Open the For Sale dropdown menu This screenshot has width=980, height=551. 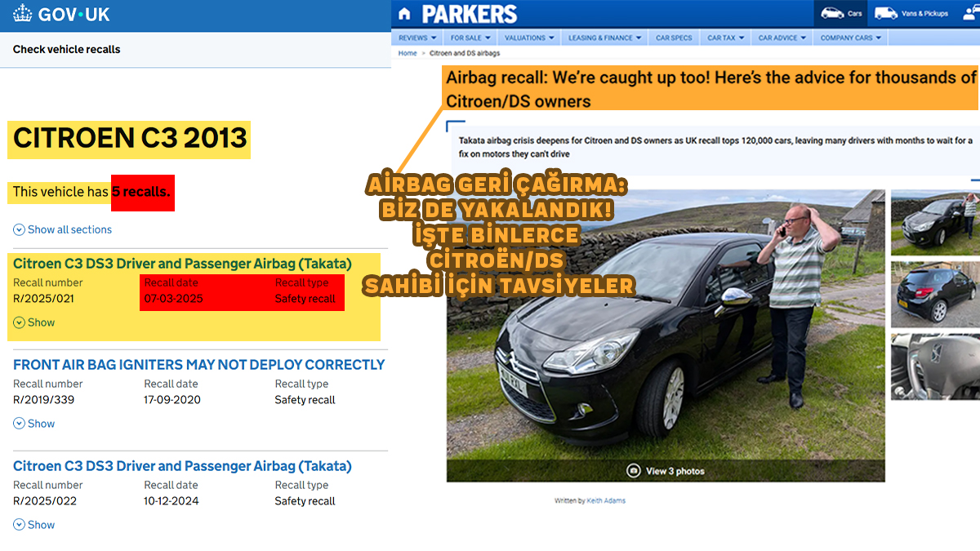pos(470,38)
